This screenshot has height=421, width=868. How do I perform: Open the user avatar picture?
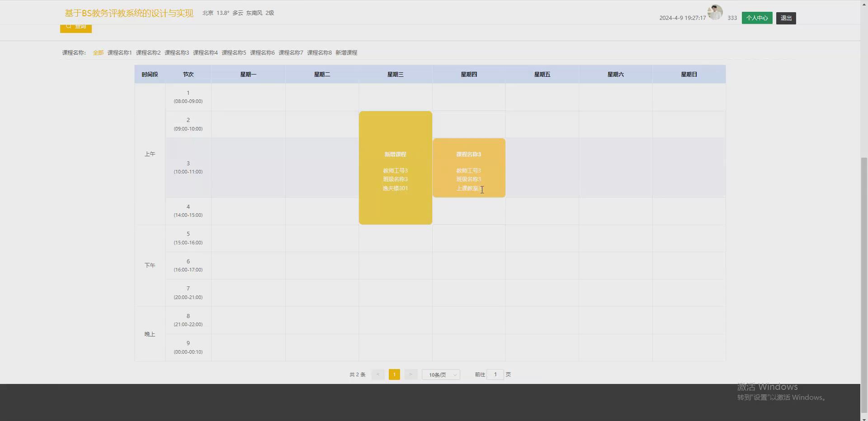[x=715, y=12]
